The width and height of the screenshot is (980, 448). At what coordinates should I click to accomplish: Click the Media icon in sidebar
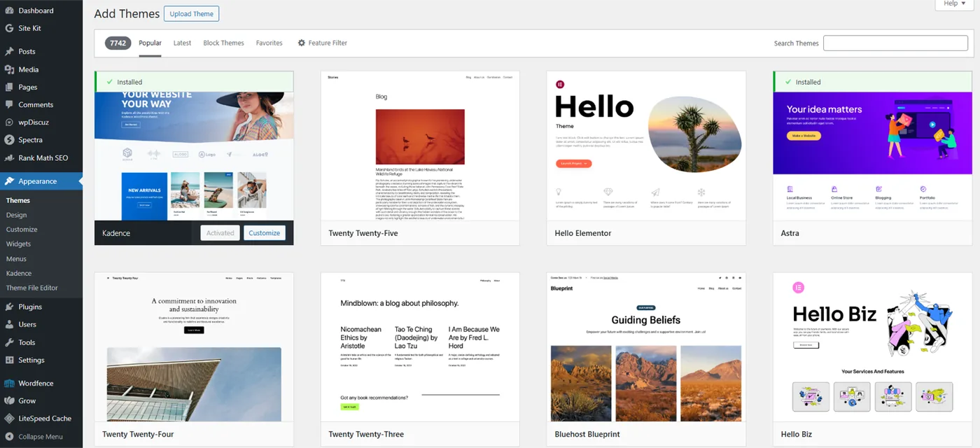(x=9, y=69)
